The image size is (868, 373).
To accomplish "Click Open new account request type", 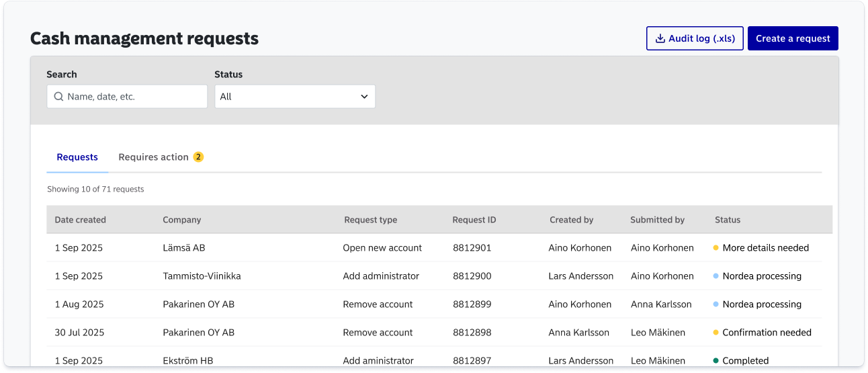I will (x=382, y=248).
